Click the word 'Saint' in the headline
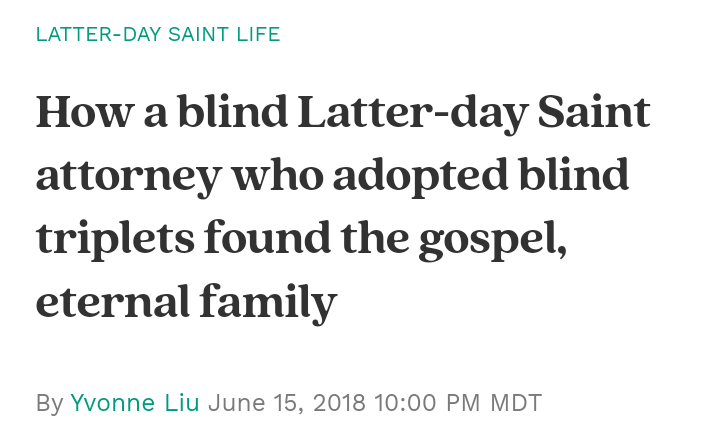The height and width of the screenshot is (448, 720). point(594,113)
